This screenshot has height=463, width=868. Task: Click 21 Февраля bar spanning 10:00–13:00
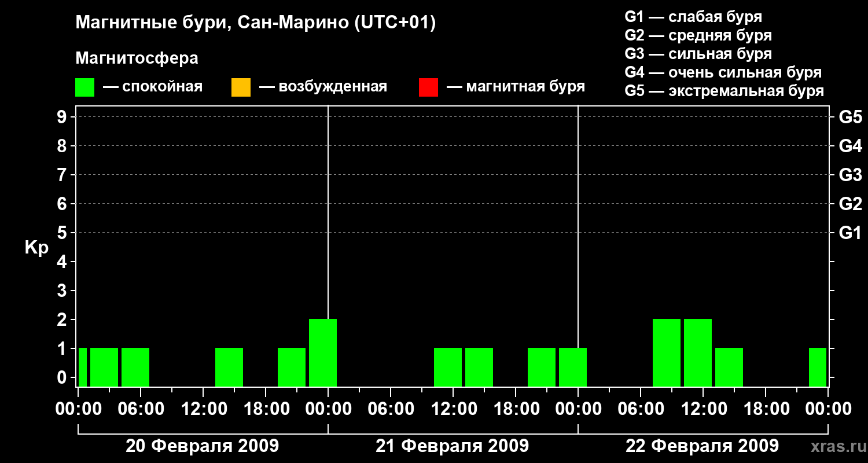(448, 367)
